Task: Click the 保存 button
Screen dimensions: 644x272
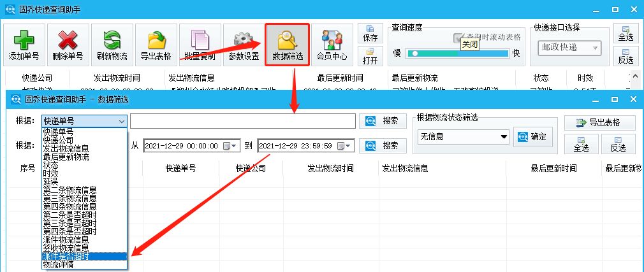Action: coord(370,34)
